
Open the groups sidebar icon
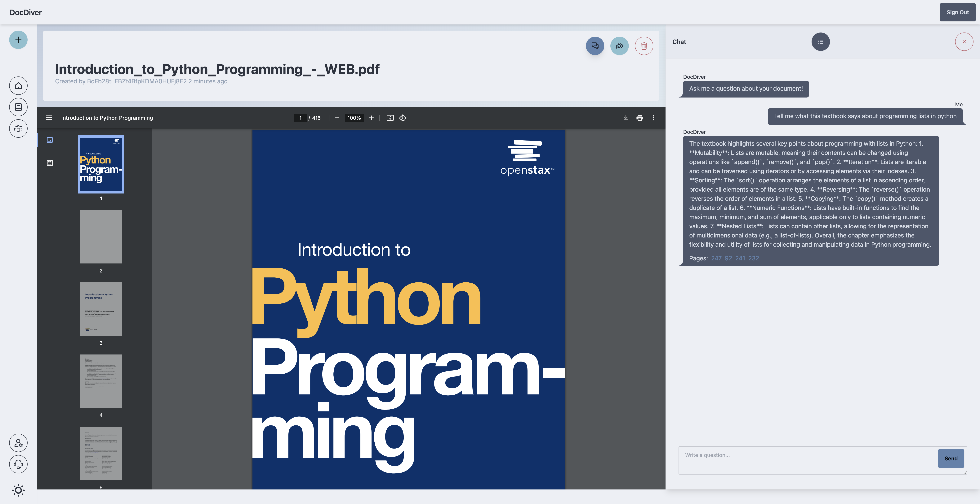[18, 128]
